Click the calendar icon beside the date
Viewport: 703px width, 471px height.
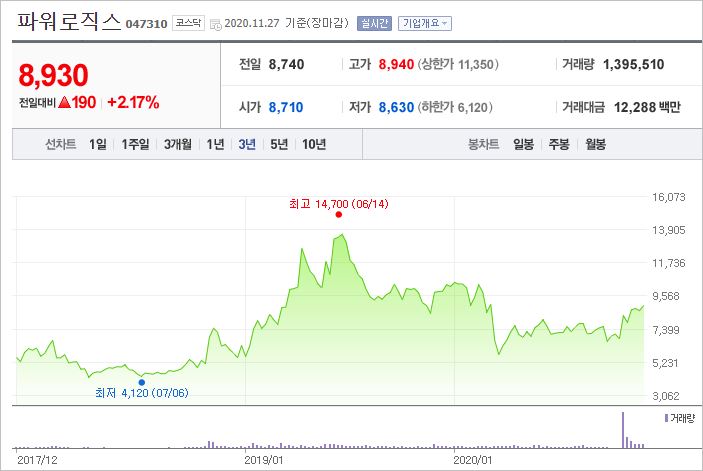(x=216, y=24)
